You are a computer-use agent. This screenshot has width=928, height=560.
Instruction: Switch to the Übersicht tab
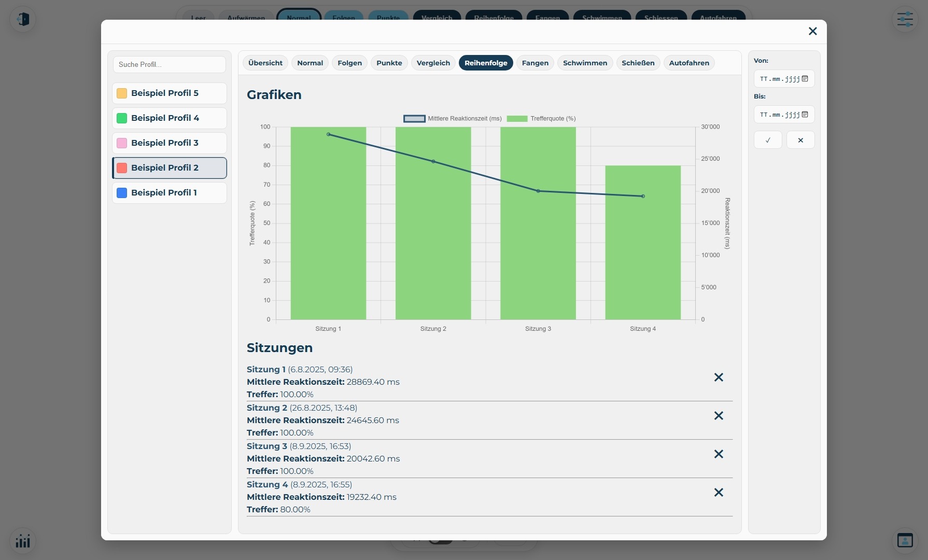265,63
